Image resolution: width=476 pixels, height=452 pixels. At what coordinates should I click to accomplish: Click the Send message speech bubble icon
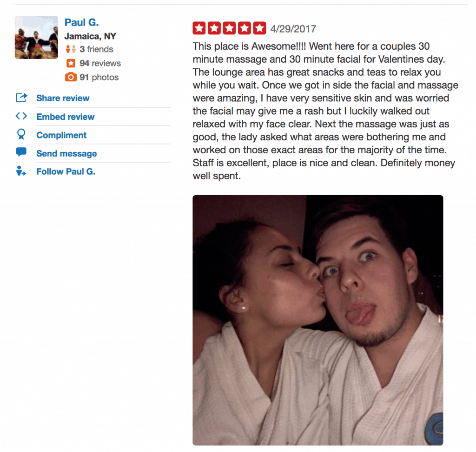coord(21,152)
